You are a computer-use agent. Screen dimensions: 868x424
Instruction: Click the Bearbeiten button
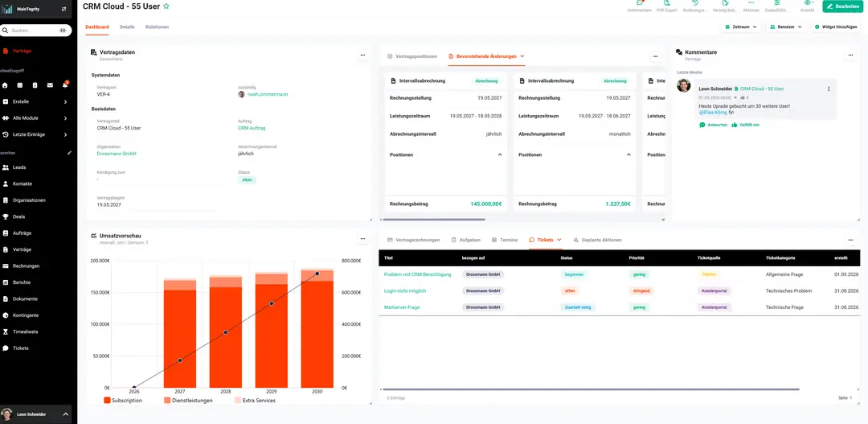pyautogui.click(x=842, y=6)
